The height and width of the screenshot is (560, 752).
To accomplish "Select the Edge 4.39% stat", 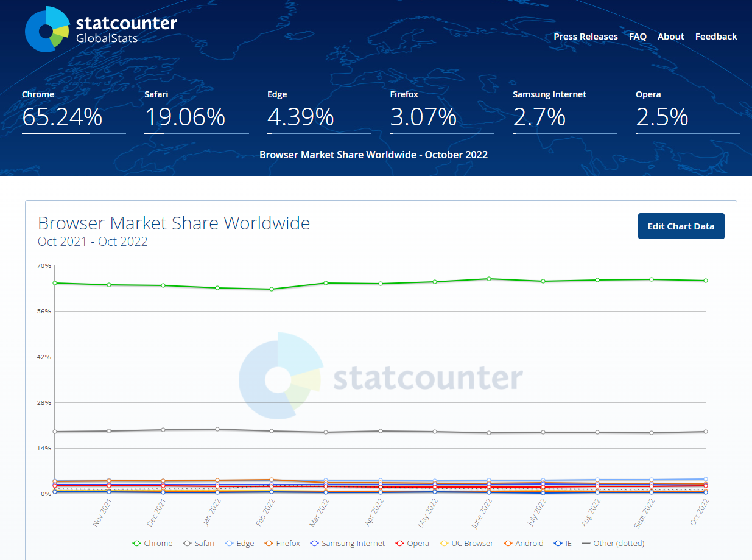I will pyautogui.click(x=319, y=111).
